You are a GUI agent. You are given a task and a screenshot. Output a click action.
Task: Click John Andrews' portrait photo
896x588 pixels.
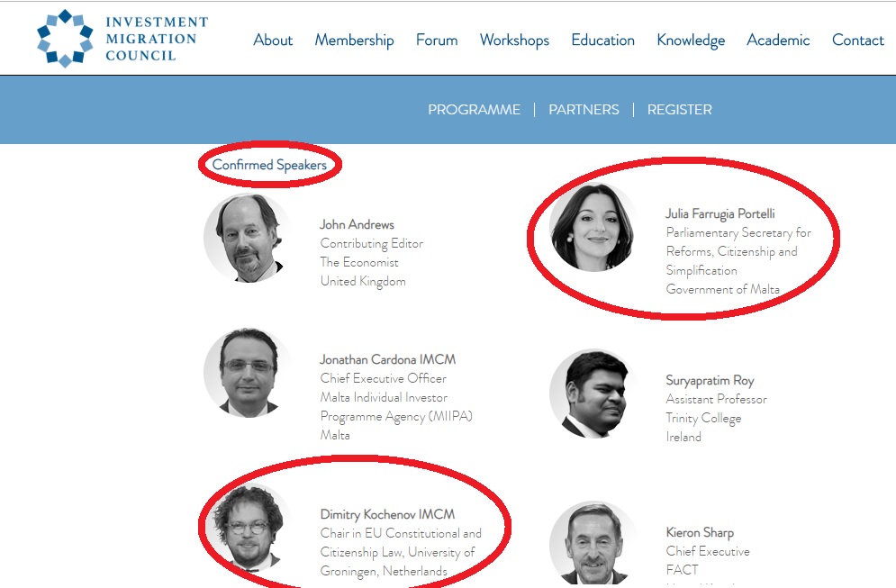(x=247, y=239)
